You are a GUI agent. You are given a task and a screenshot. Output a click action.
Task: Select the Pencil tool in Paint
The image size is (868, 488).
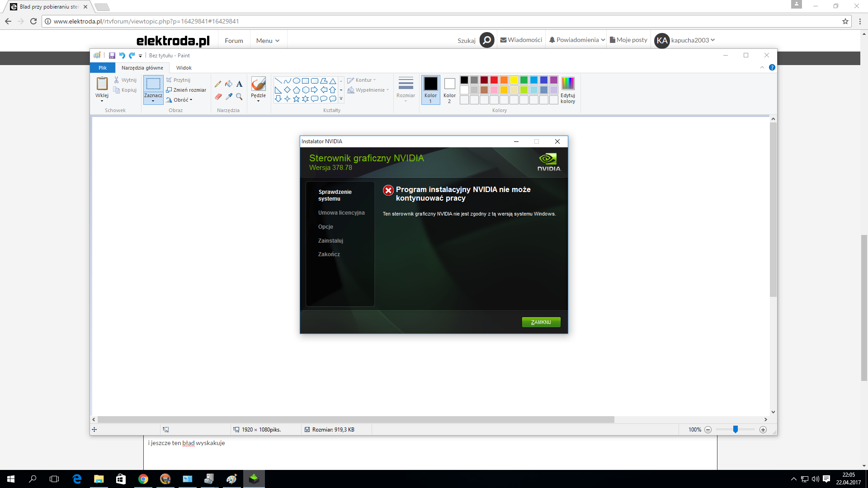[218, 84]
